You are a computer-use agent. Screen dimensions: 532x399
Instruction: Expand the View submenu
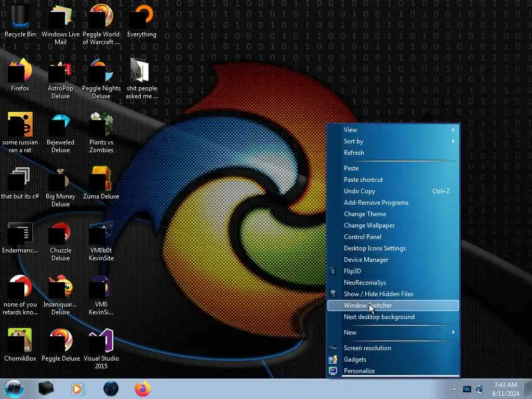[x=393, y=129]
